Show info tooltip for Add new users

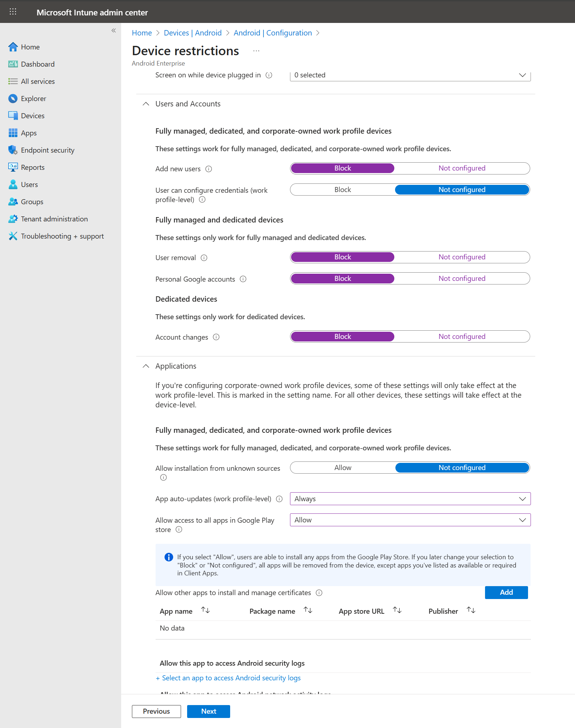(x=209, y=169)
